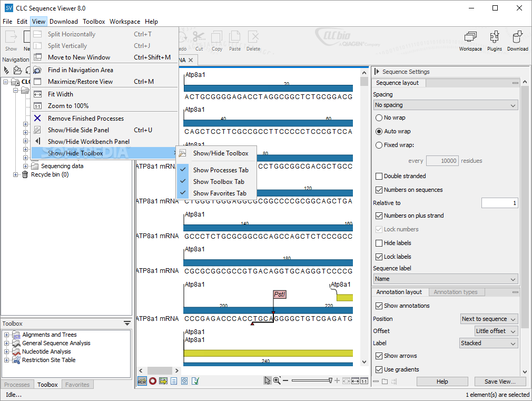The height and width of the screenshot is (401, 532).
Task: Choose Zoom to 100% menu entry
Action: [x=104, y=105]
